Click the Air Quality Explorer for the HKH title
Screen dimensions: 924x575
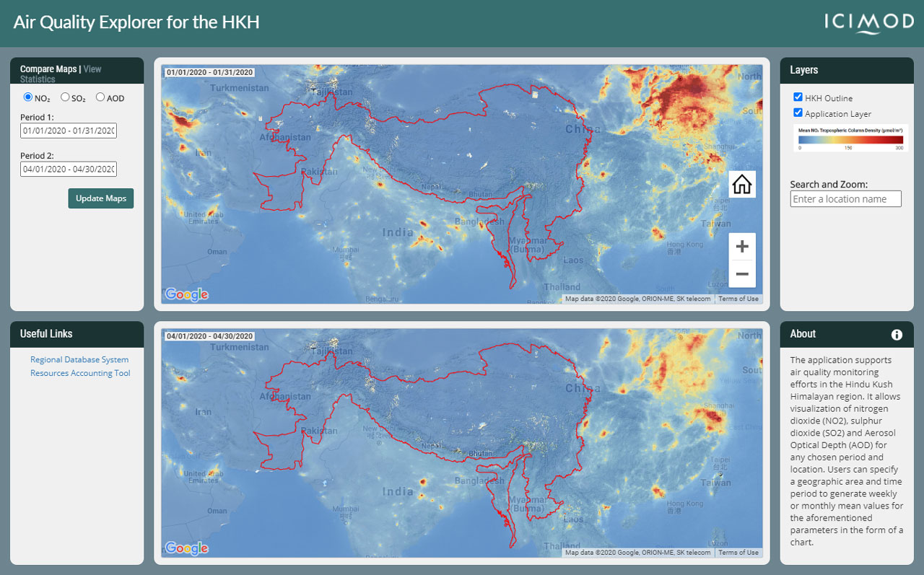pyautogui.click(x=136, y=22)
